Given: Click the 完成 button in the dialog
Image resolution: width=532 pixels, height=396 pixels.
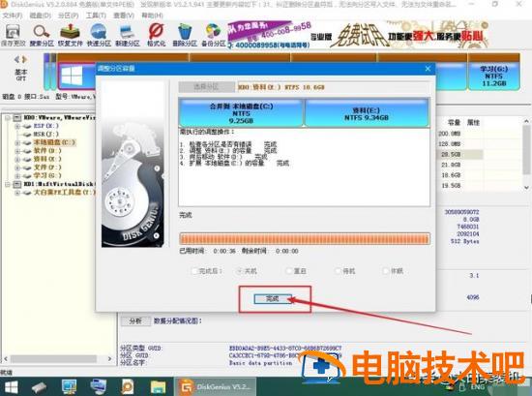Looking at the screenshot, I should 273,299.
